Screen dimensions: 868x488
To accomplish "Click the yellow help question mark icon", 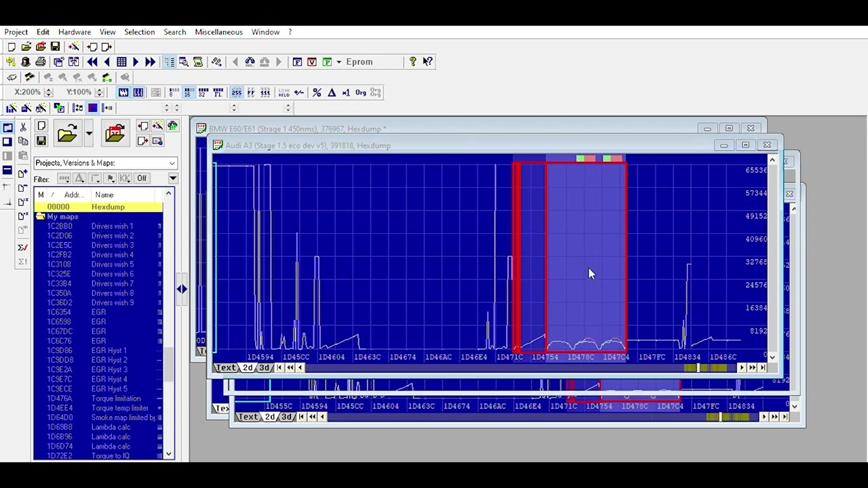I will point(413,62).
